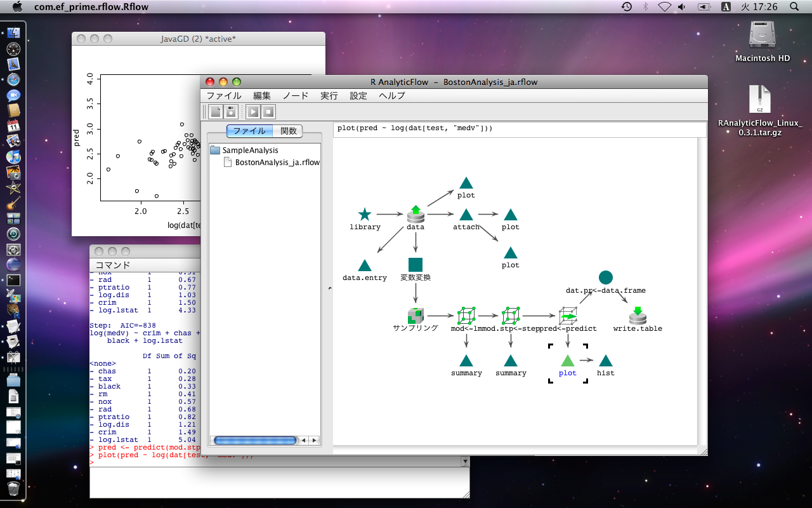
Task: Open the ファイル menu in menu bar
Action: [224, 96]
